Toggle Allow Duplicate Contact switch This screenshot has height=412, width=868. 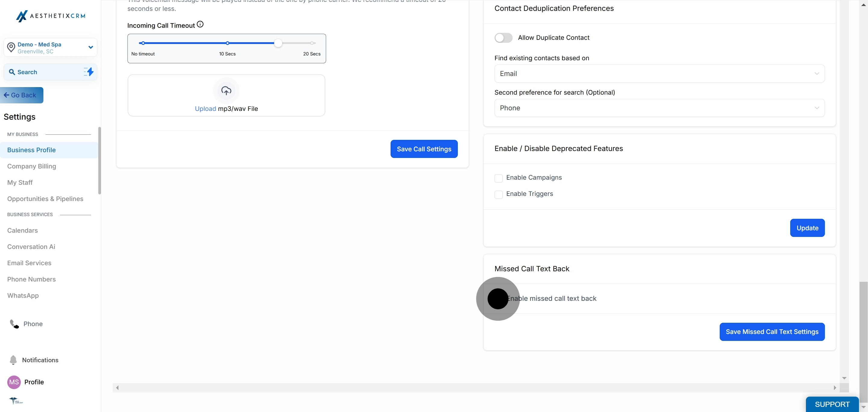click(x=503, y=38)
